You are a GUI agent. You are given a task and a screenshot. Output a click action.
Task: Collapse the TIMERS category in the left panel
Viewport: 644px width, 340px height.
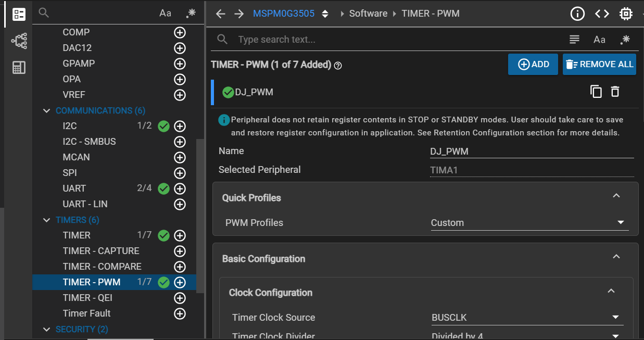coord(46,220)
